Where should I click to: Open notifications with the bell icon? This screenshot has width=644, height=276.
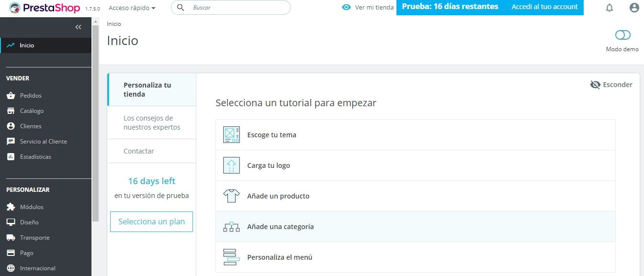[610, 8]
